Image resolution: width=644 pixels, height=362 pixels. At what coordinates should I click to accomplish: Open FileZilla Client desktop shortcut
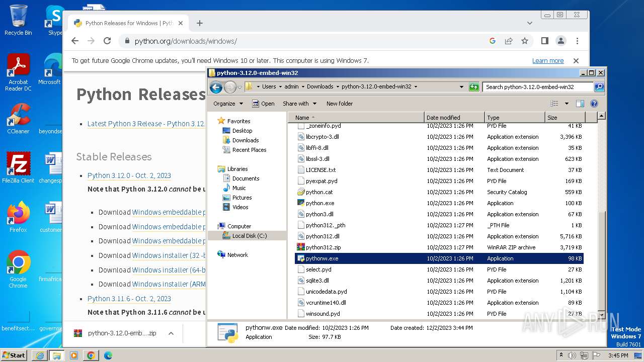[19, 168]
